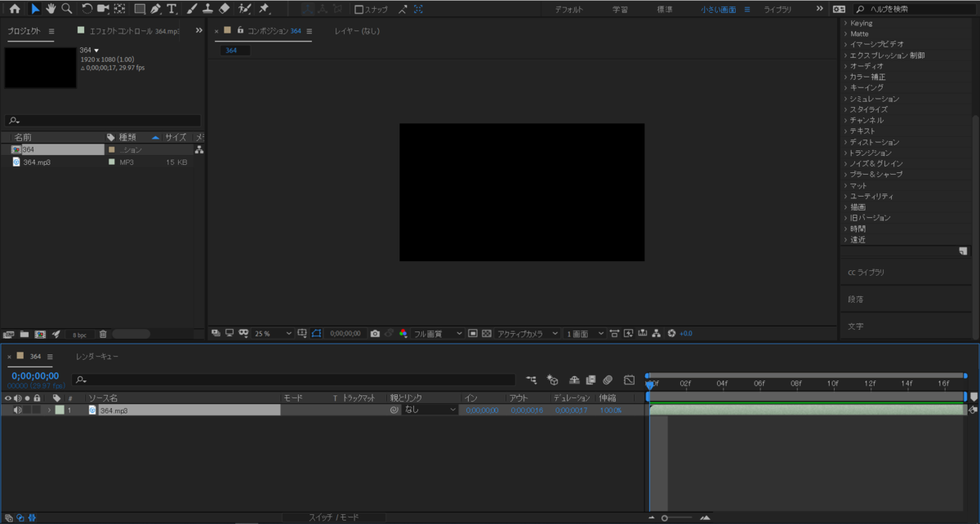The width and height of the screenshot is (980, 524).
Task: Select the Brush tool
Action: [x=192, y=9]
